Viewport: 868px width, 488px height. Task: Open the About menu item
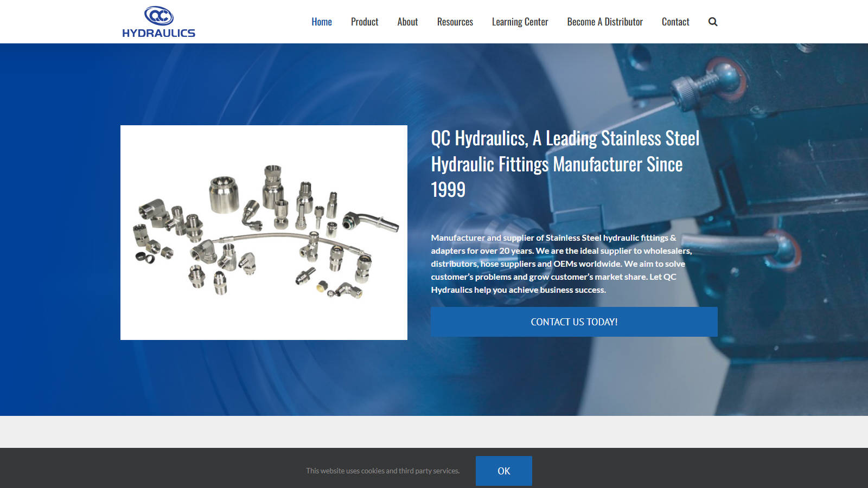(x=407, y=22)
